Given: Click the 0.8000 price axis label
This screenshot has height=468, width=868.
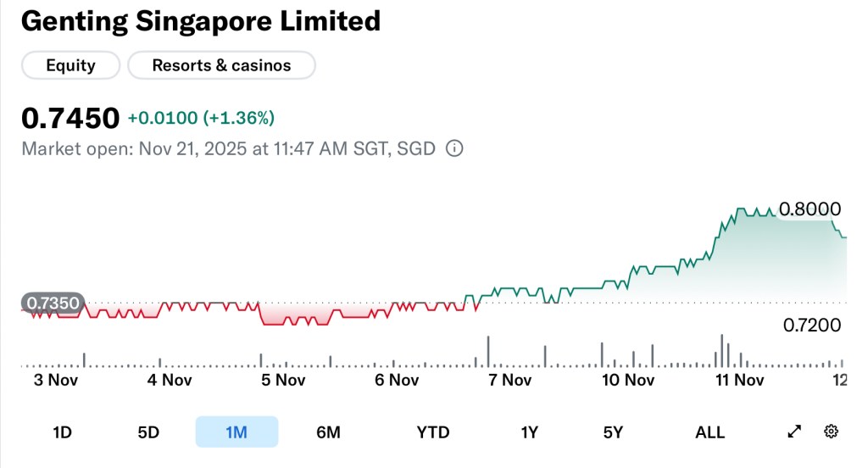Looking at the screenshot, I should coord(810,209).
